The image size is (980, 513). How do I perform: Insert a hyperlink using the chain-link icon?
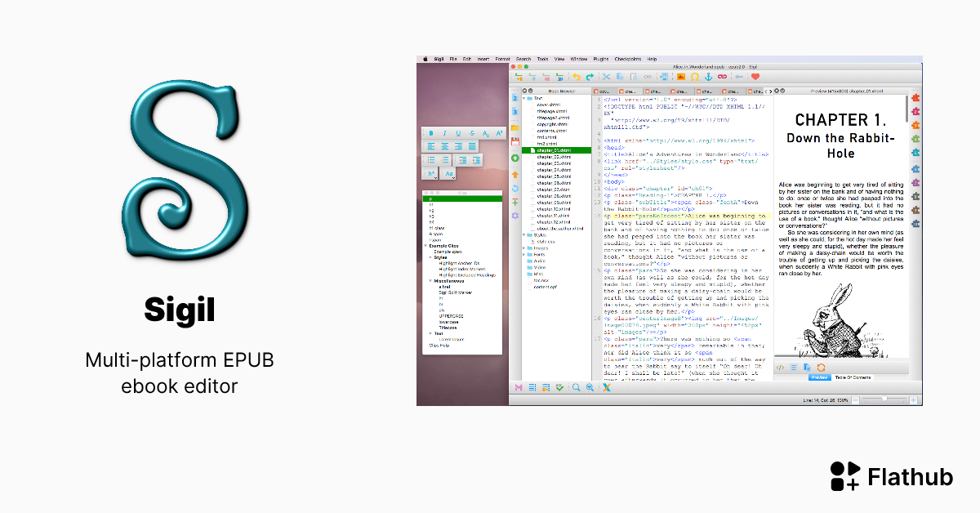[x=722, y=74]
